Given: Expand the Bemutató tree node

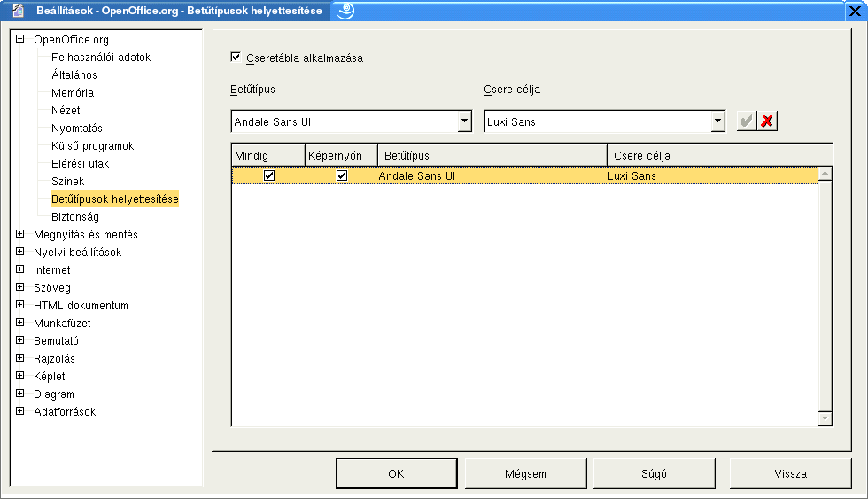Looking at the screenshot, I should tap(19, 340).
